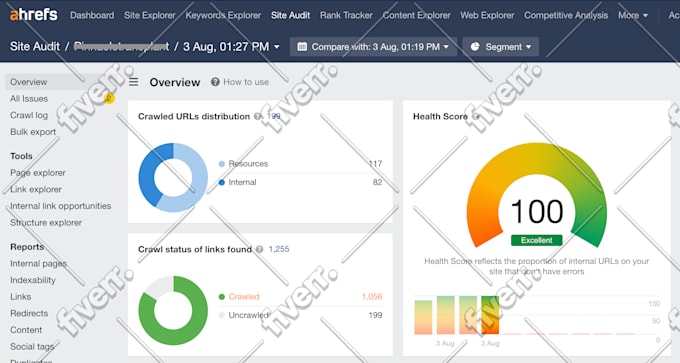Open Page explorer tool
This screenshot has width=680, height=363.
coord(38,173)
